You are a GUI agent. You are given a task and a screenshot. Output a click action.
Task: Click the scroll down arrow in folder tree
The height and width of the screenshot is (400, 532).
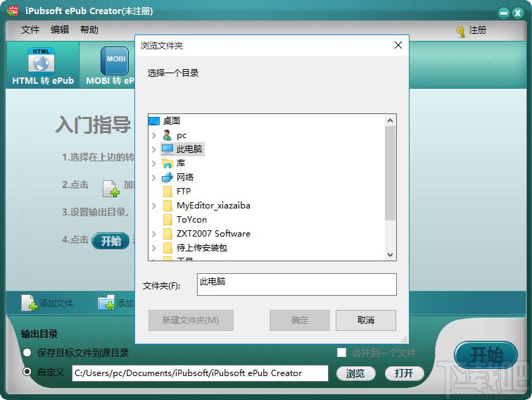(x=390, y=255)
